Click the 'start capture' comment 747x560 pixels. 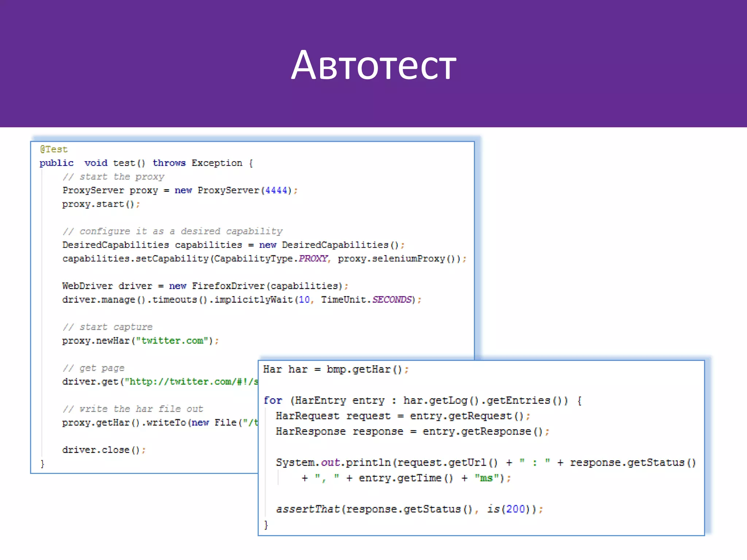[108, 327]
